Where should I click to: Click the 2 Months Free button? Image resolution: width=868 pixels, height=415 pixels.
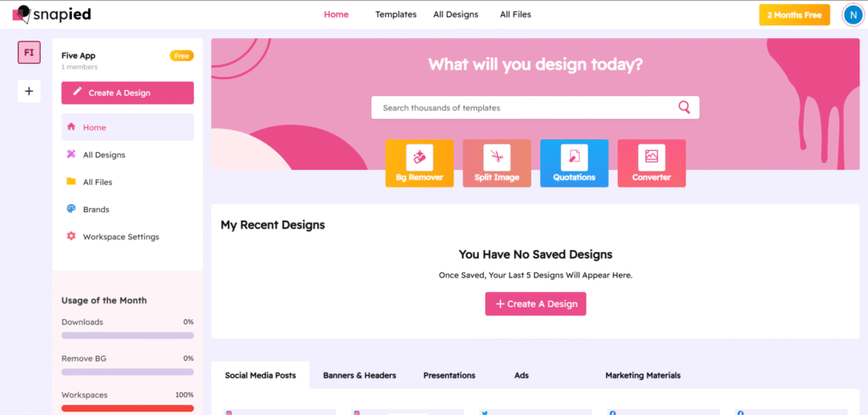tap(794, 15)
